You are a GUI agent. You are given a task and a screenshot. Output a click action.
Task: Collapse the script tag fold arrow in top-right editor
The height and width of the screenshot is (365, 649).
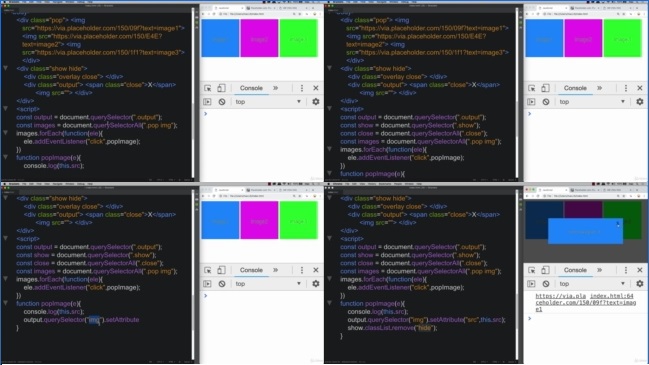click(329, 108)
